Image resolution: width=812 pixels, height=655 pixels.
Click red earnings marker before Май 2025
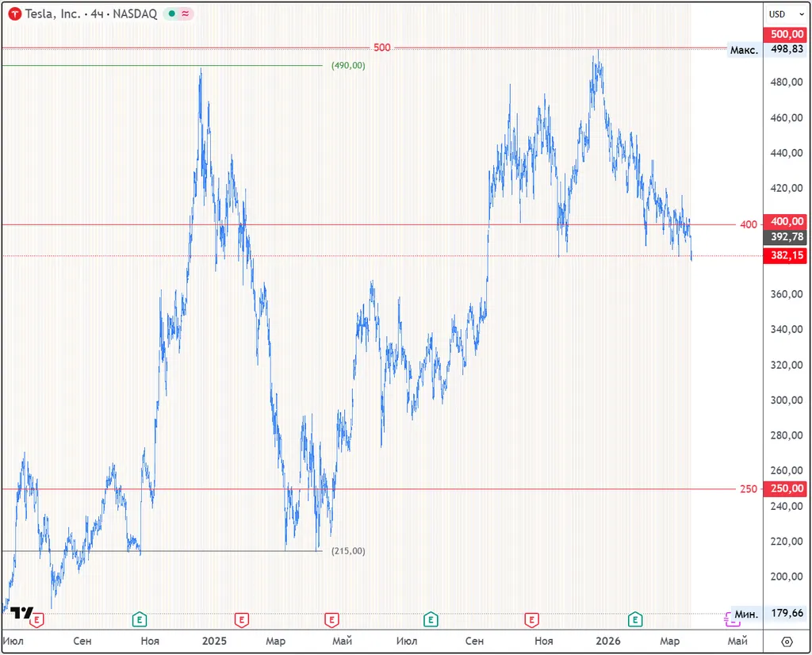331,619
